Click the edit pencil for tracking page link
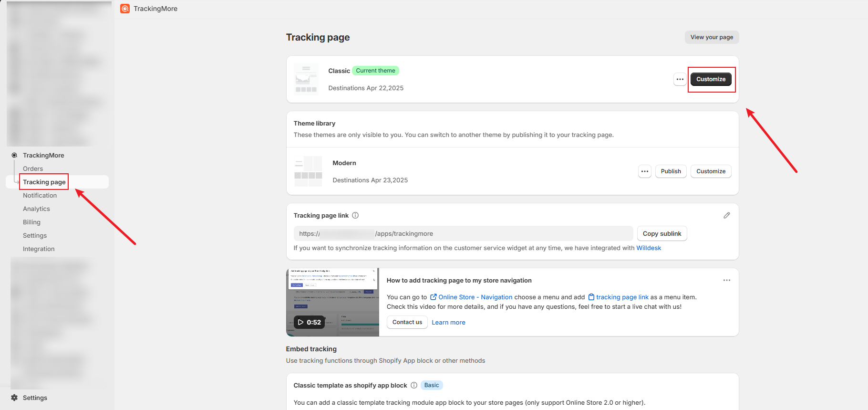Image resolution: width=868 pixels, height=410 pixels. tap(726, 215)
